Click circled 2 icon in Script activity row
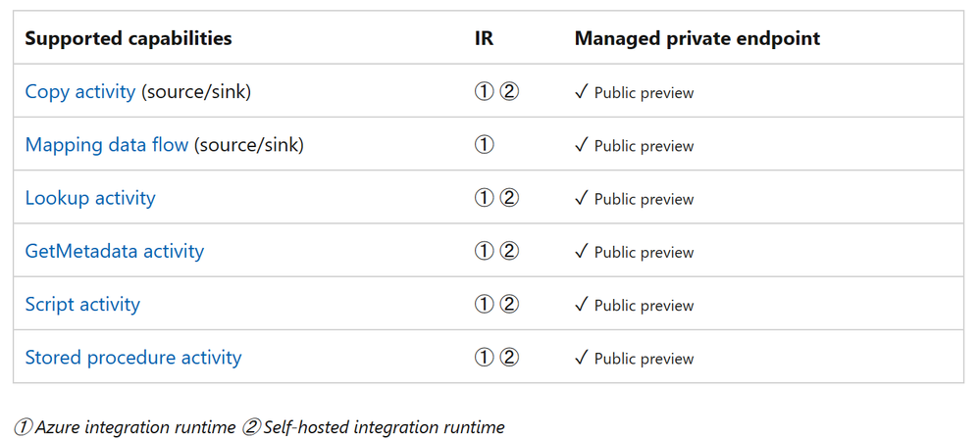Image resolution: width=980 pixels, height=439 pixels. click(x=509, y=304)
